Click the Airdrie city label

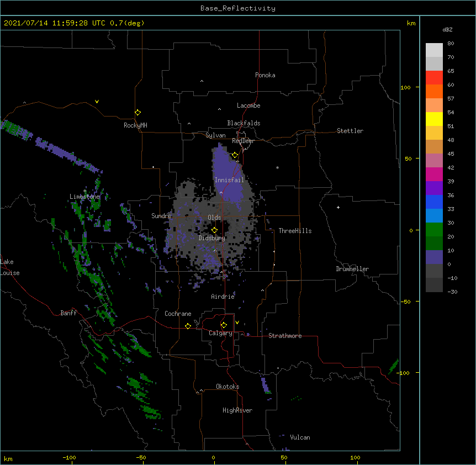tap(223, 297)
